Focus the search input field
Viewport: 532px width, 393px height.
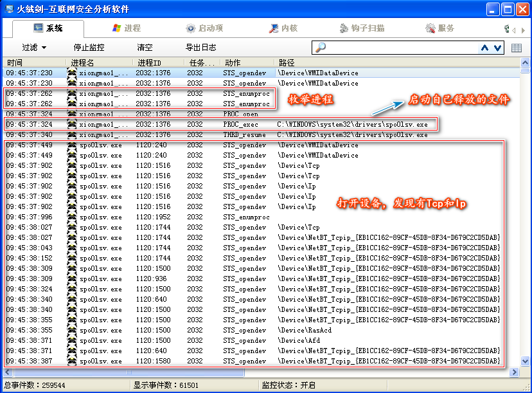pos(402,48)
